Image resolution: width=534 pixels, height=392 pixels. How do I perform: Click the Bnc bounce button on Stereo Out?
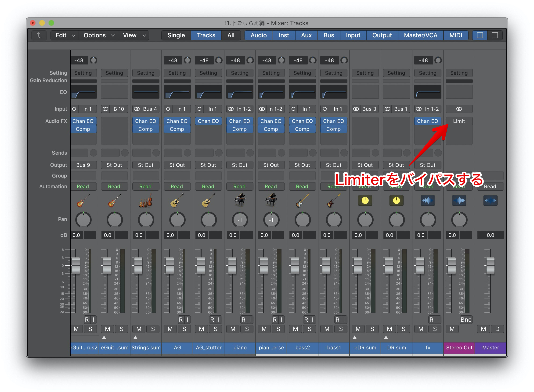coord(466,320)
